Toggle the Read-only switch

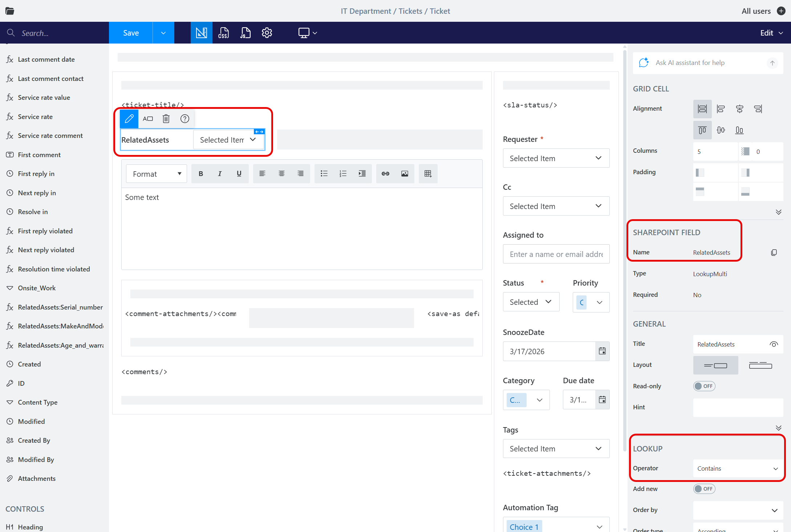704,386
